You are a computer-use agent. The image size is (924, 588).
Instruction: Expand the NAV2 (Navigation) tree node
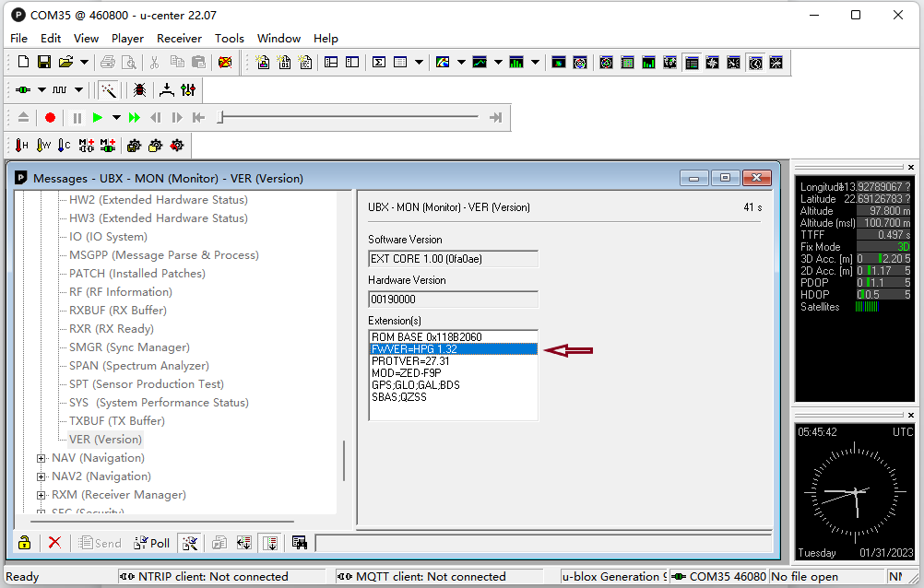pos(41,476)
